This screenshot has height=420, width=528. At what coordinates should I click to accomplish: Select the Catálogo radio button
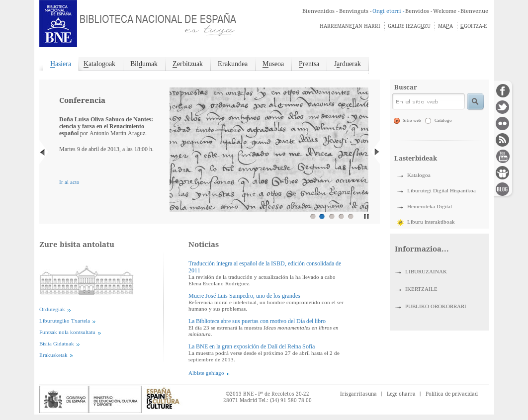click(x=428, y=121)
